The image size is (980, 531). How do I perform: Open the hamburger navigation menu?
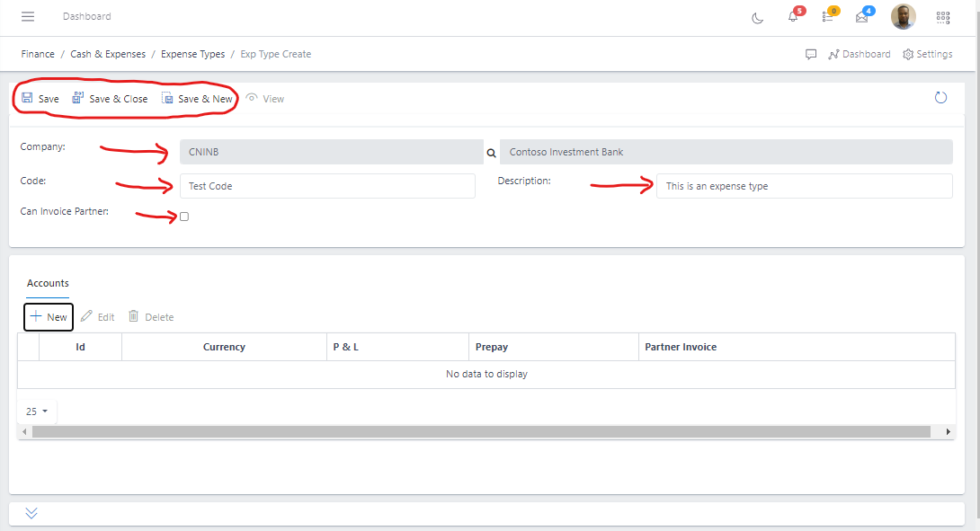coord(28,17)
